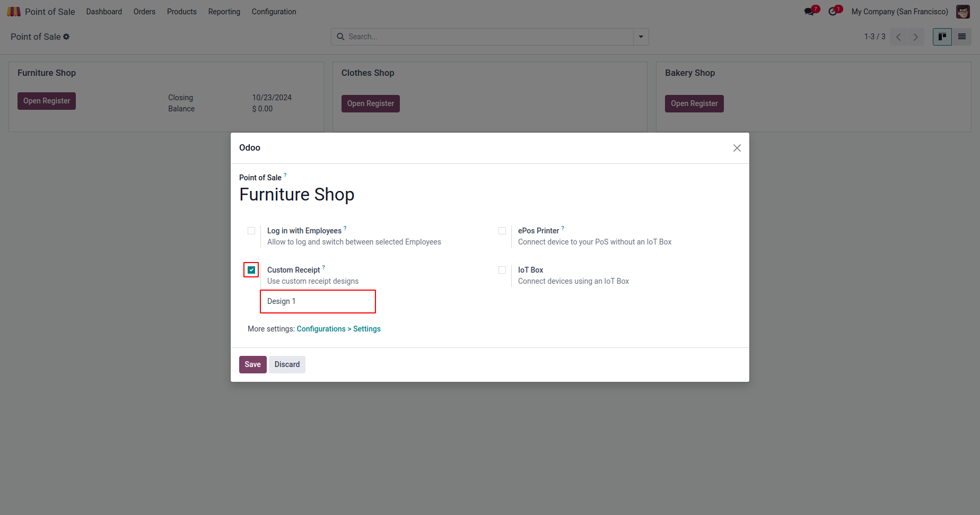
Task: Click the Point of Sale app logo icon
Action: (x=14, y=12)
